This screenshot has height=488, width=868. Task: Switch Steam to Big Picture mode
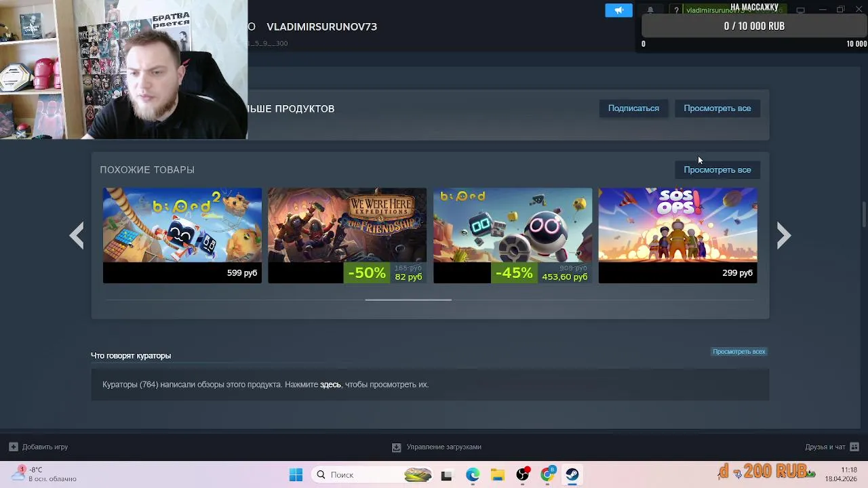800,10
